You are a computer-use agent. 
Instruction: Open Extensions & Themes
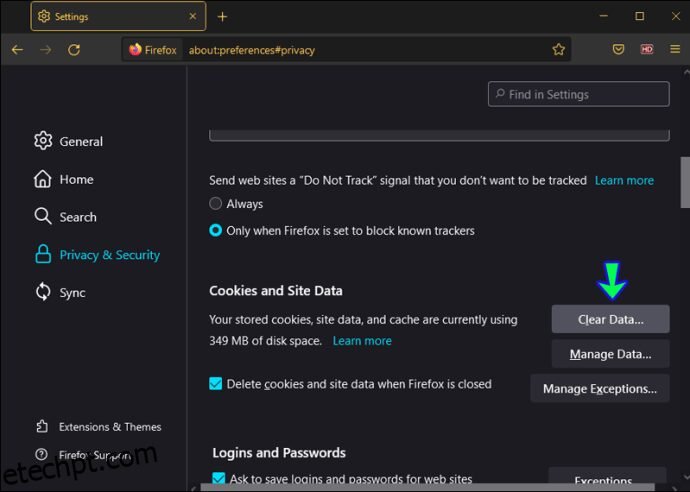point(99,427)
